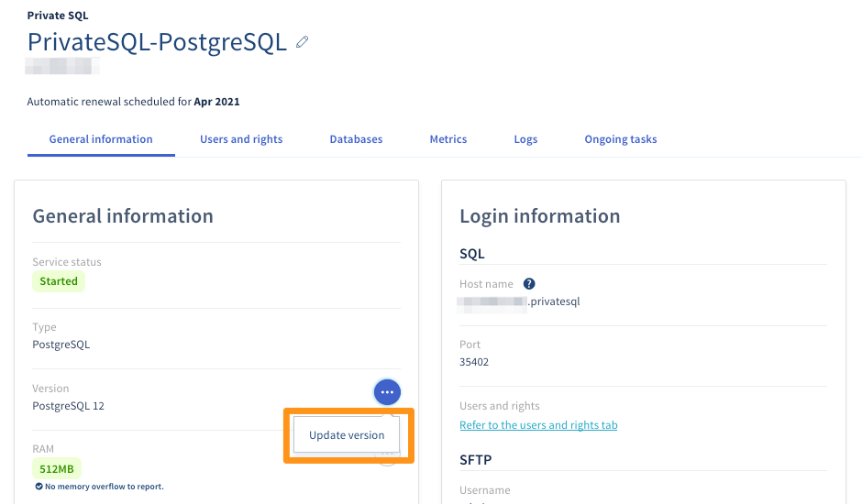Screen dimensions: 862x504
Task: Open the Logs tab
Action: point(525,139)
